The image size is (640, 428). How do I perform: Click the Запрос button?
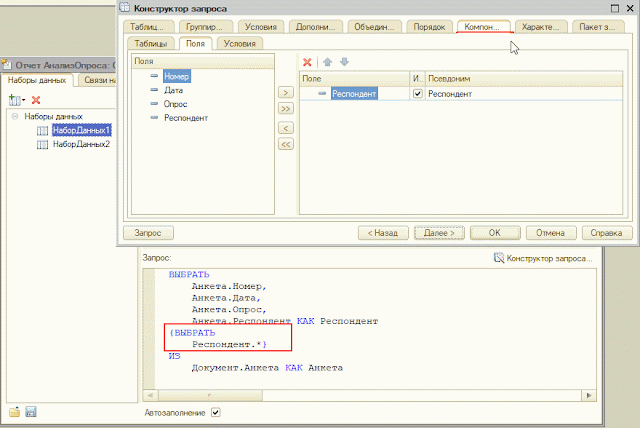148,233
